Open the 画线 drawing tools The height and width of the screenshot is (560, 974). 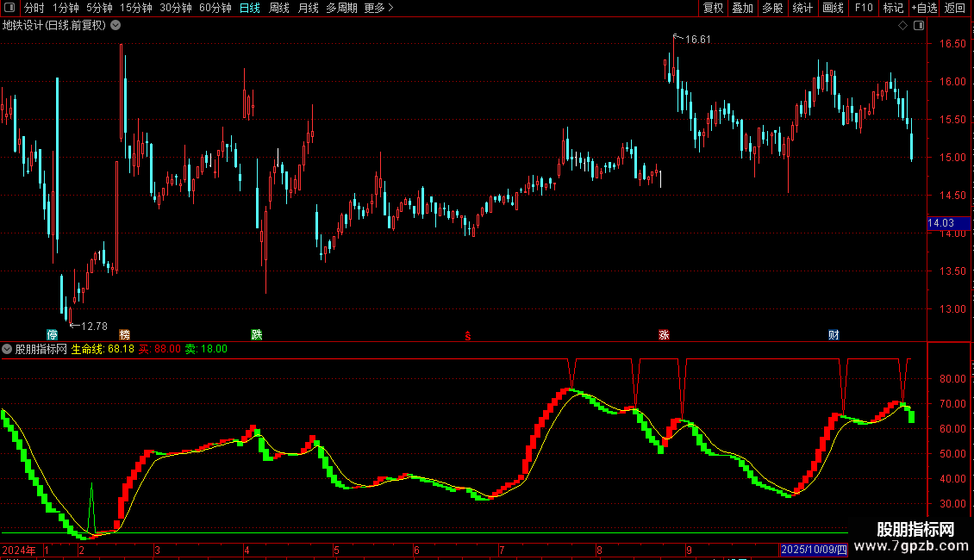[x=833, y=8]
